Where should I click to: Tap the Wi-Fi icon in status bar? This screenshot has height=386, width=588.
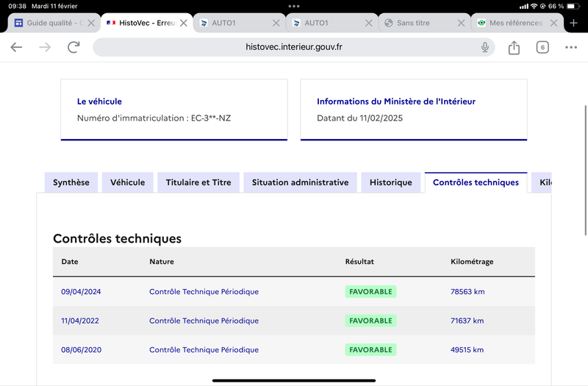pos(534,6)
